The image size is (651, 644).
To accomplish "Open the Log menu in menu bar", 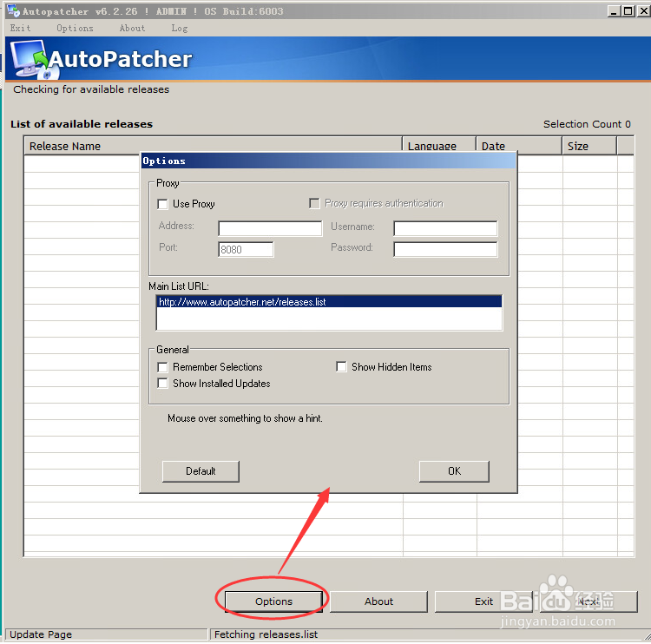I will coord(180,29).
